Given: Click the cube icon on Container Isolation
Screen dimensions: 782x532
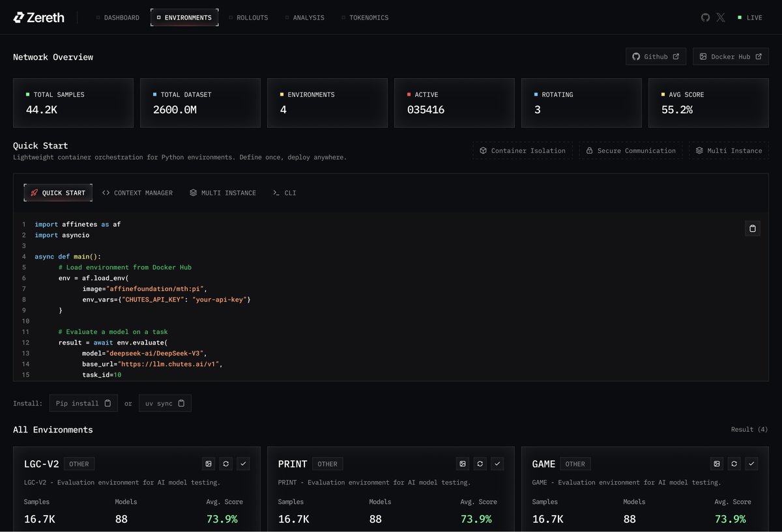Looking at the screenshot, I should (x=484, y=150).
